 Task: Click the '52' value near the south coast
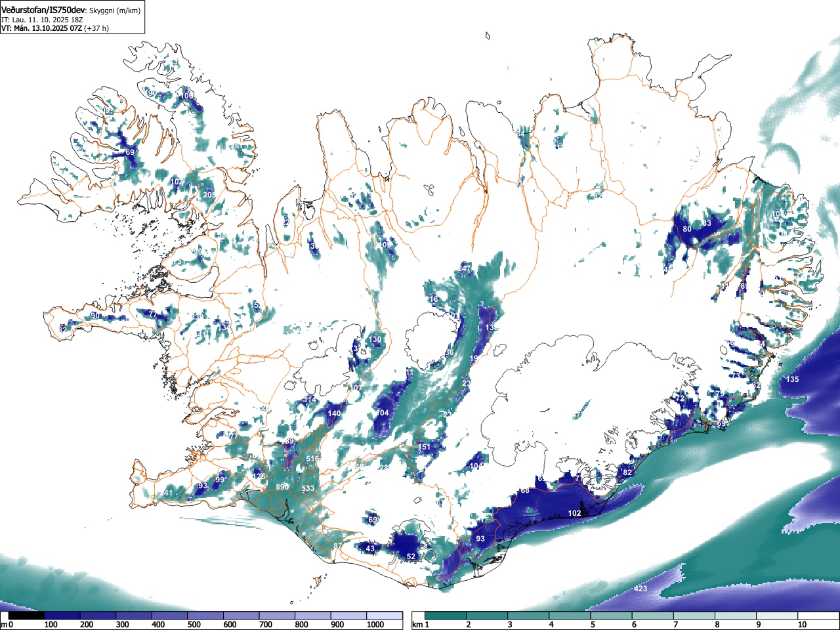[x=411, y=556]
